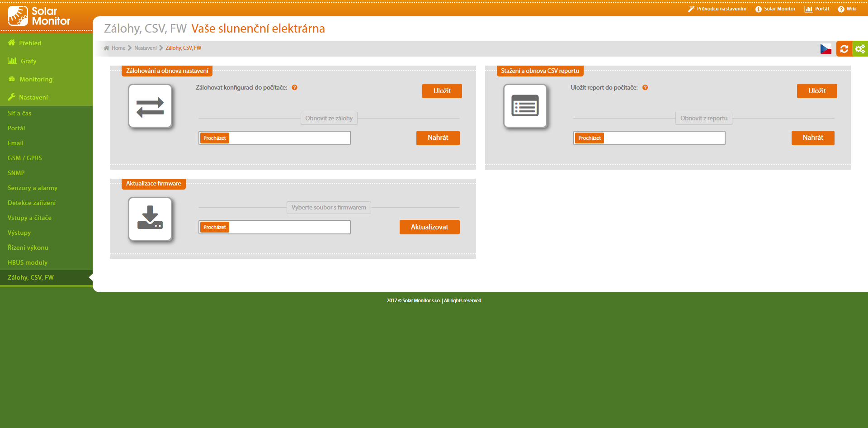Click the CSV report list icon
The width and height of the screenshot is (868, 428).
pyautogui.click(x=525, y=106)
